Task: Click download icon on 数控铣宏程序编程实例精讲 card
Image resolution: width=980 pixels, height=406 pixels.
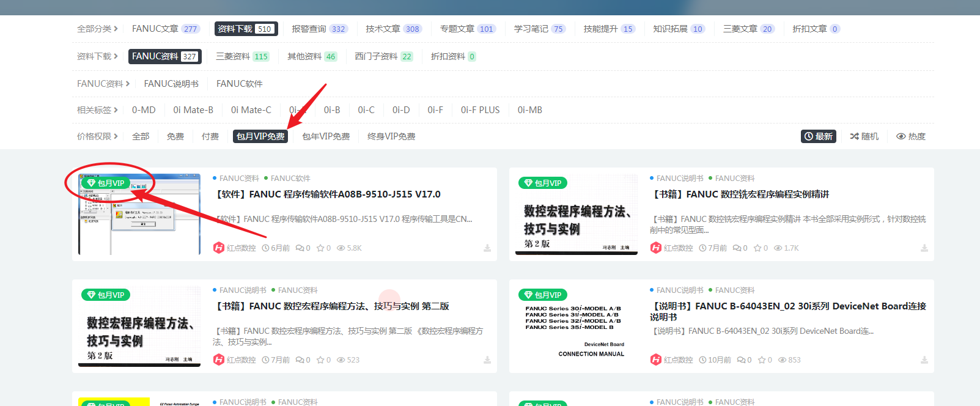Action: pyautogui.click(x=924, y=248)
